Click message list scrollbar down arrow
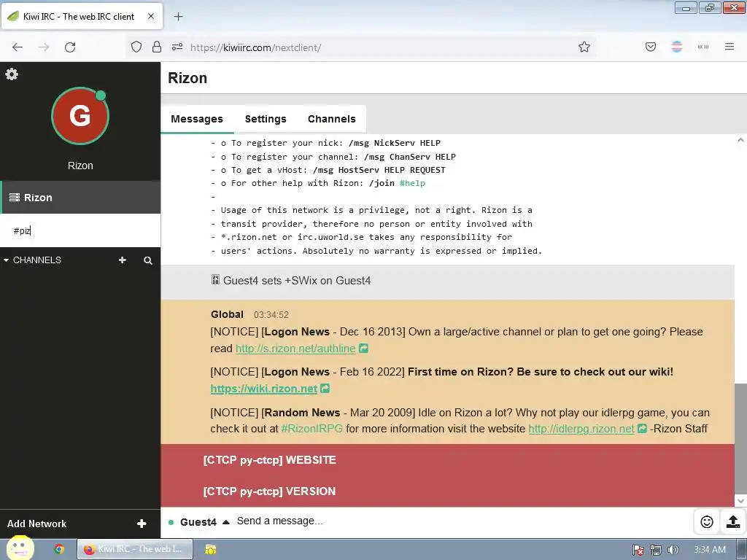The height and width of the screenshot is (560, 747). [x=740, y=500]
